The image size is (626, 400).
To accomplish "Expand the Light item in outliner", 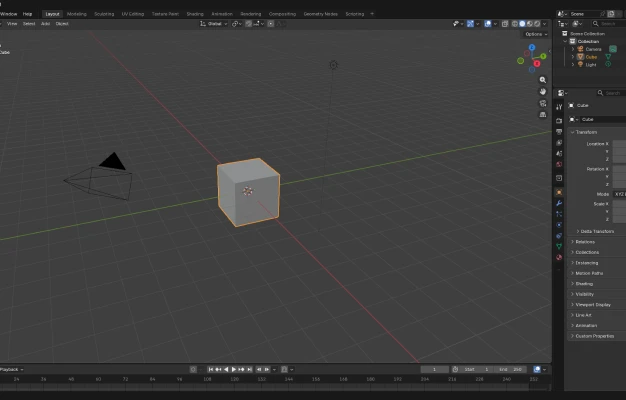I will click(573, 64).
